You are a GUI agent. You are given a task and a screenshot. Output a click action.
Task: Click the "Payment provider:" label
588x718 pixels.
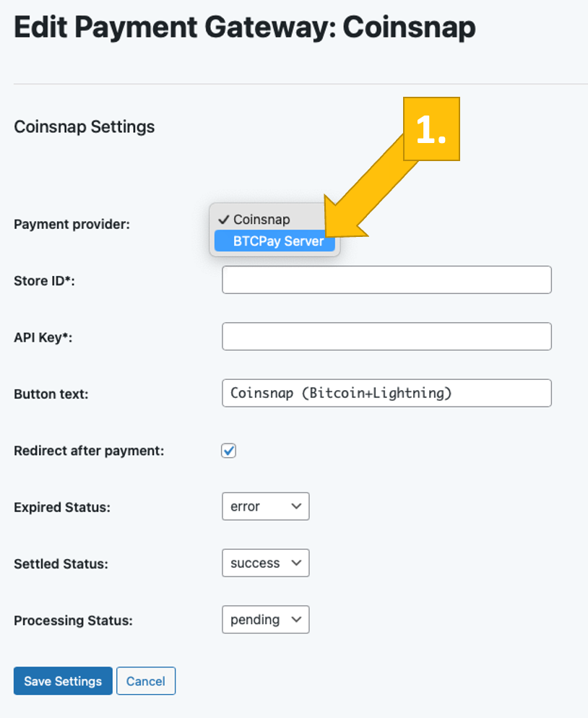(72, 224)
